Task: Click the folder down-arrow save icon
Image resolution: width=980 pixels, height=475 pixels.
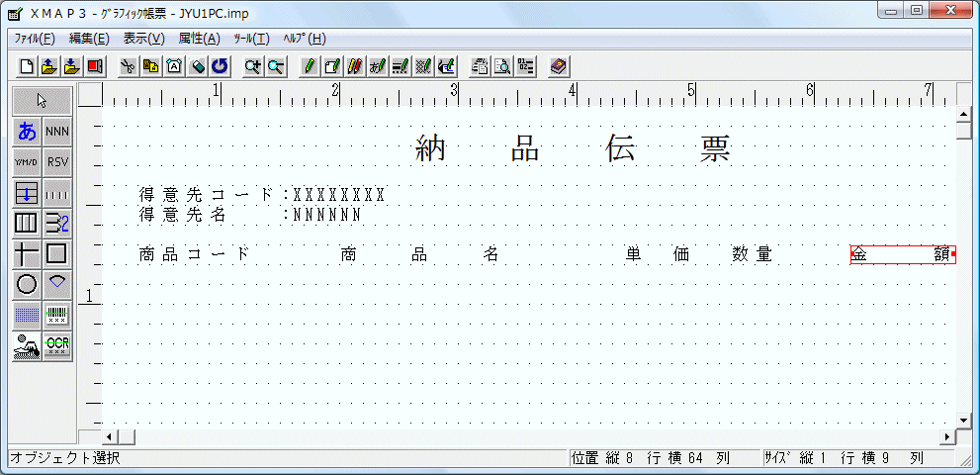Action: (x=72, y=65)
